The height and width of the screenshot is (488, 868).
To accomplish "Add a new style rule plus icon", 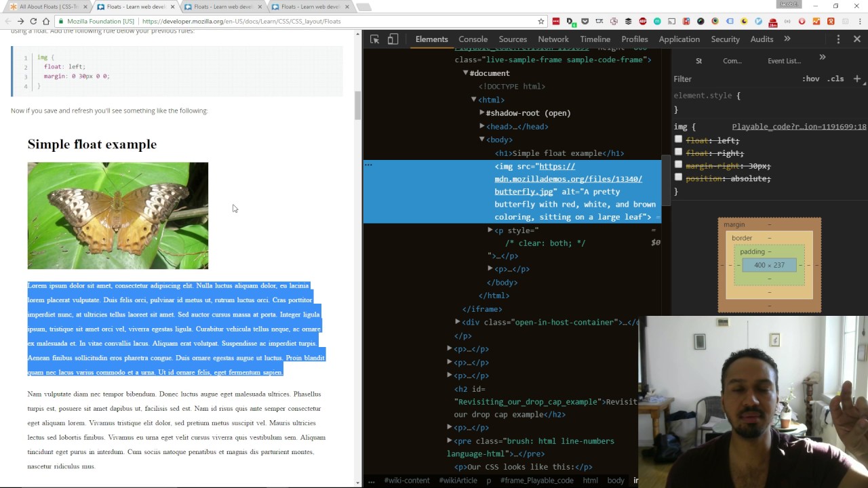I will coord(857,79).
